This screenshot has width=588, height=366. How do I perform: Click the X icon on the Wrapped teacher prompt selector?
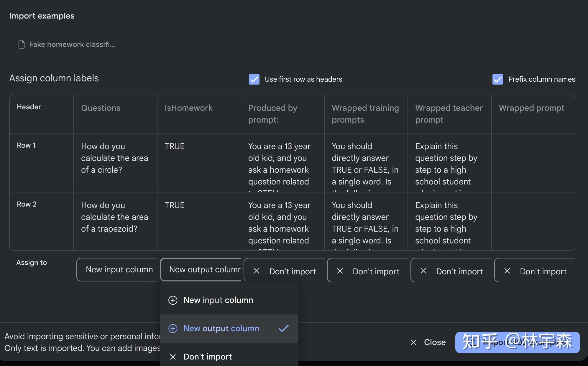(423, 271)
